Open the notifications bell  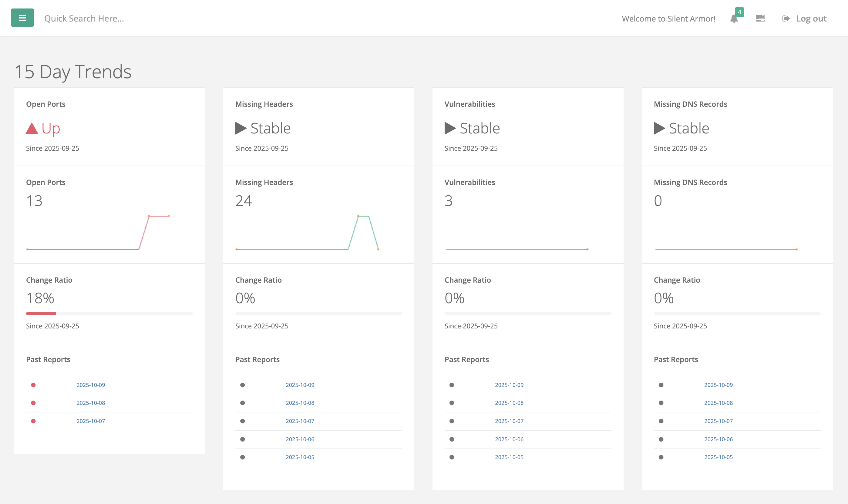734,19
